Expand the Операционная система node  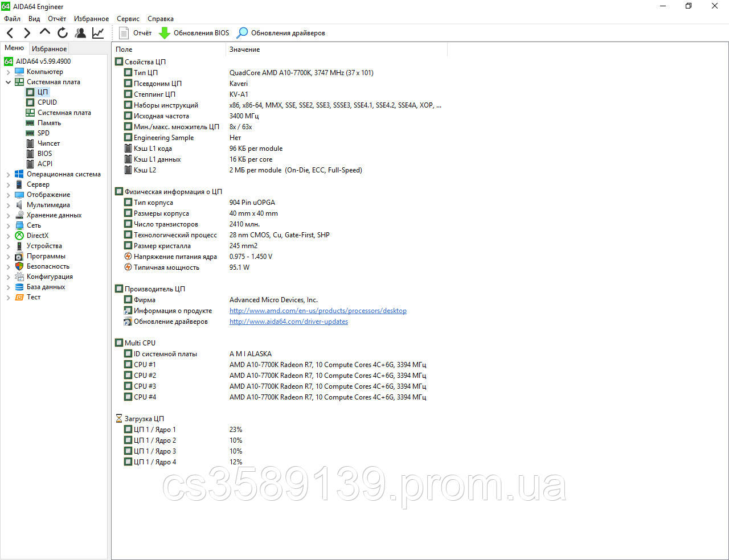point(8,175)
